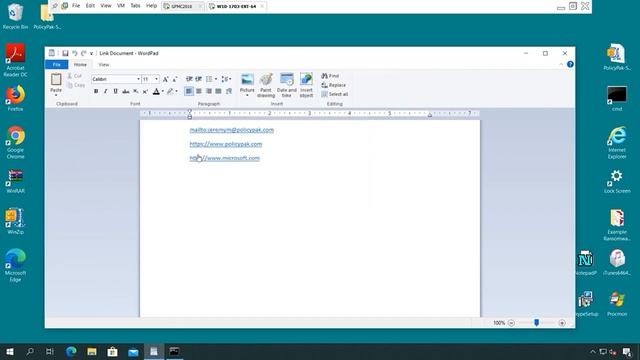Adjust the zoom slider handle
The height and width of the screenshot is (360, 640).
(536, 322)
